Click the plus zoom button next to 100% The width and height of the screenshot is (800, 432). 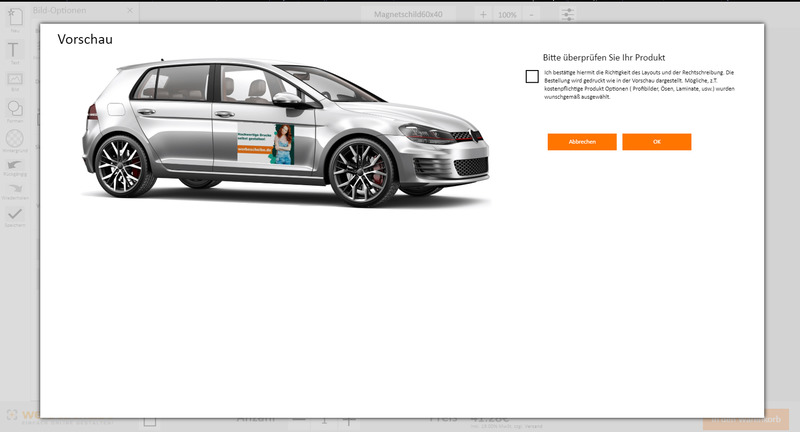(484, 15)
